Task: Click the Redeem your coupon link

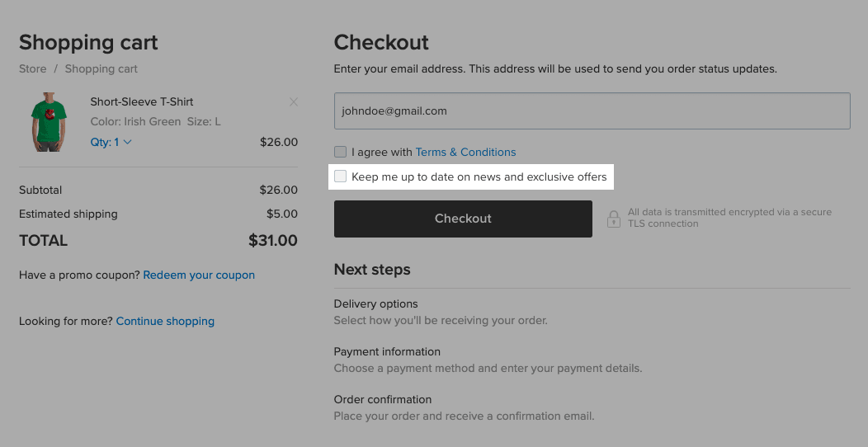Action: click(x=199, y=275)
